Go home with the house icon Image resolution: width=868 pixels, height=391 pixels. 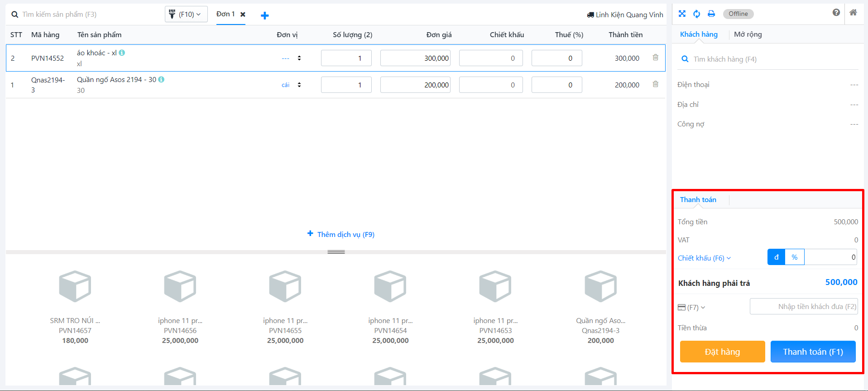click(853, 13)
